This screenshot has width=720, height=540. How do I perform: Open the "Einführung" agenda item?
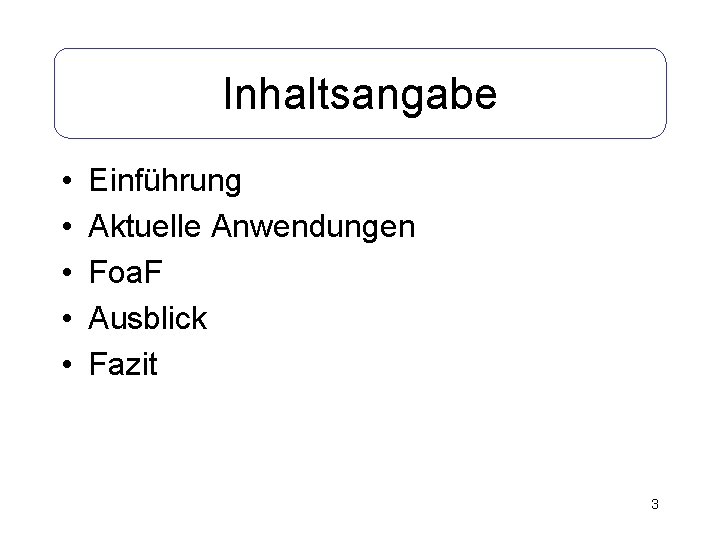pos(165,180)
